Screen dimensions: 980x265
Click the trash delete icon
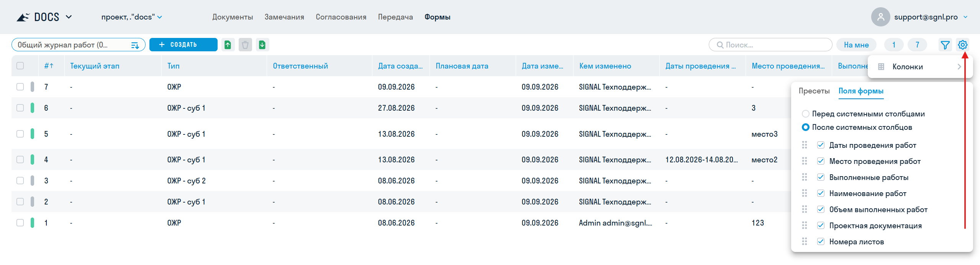(245, 45)
